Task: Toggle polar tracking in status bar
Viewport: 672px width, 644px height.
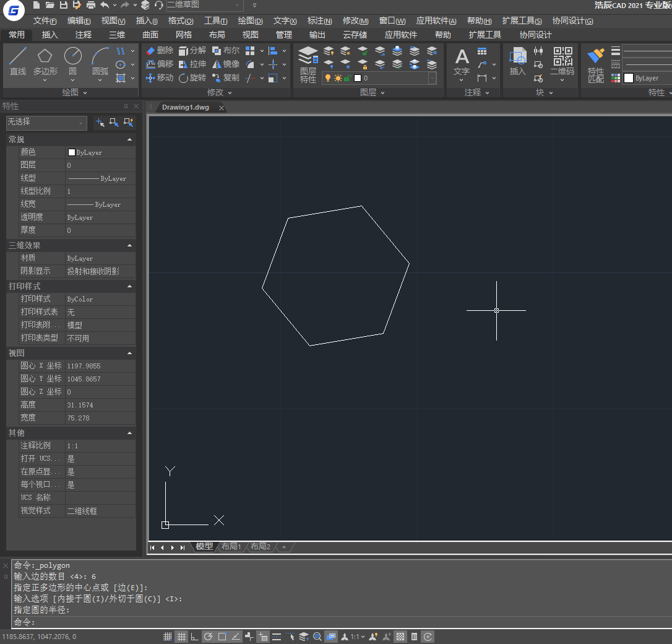Action: (209, 637)
